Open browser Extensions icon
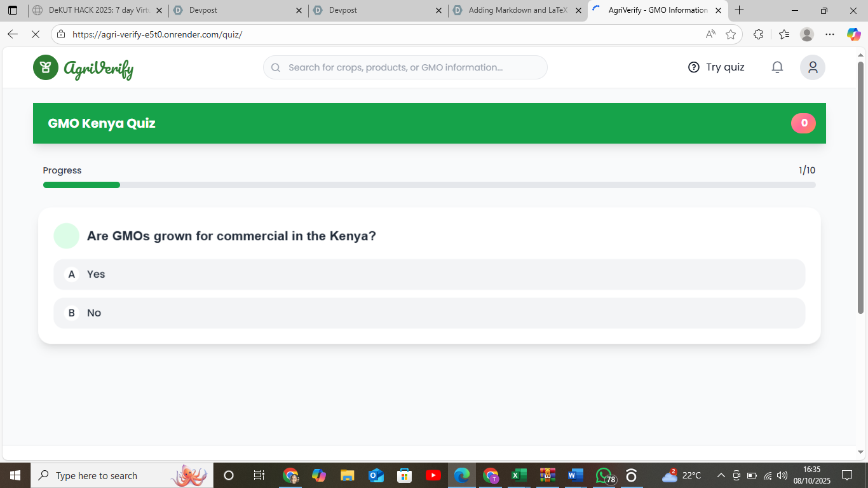The width and height of the screenshot is (868, 488). 758,34
